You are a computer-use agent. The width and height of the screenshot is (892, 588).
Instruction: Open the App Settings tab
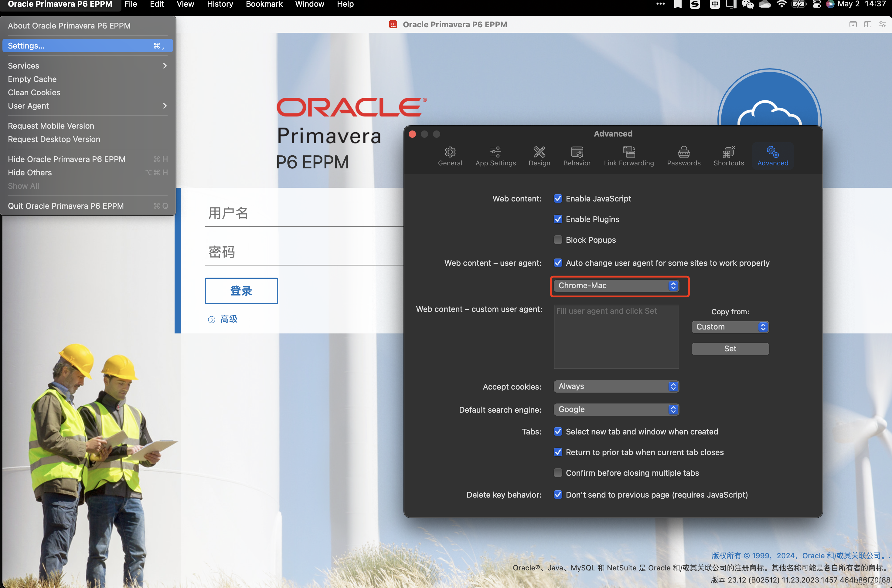[x=495, y=156]
